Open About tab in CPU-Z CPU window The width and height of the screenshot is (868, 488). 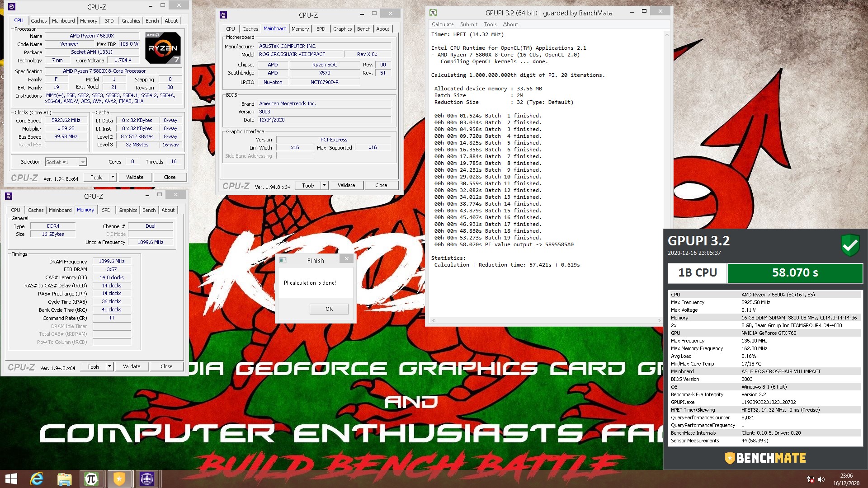[x=171, y=21]
